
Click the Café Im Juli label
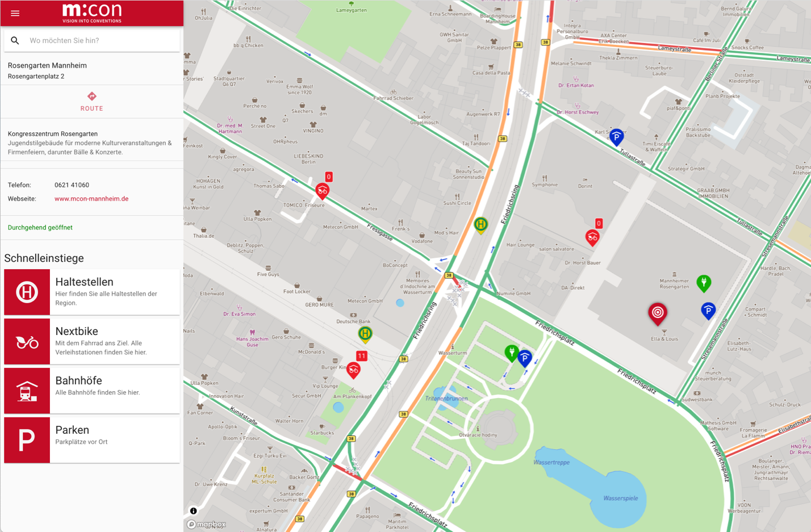[x=707, y=40]
